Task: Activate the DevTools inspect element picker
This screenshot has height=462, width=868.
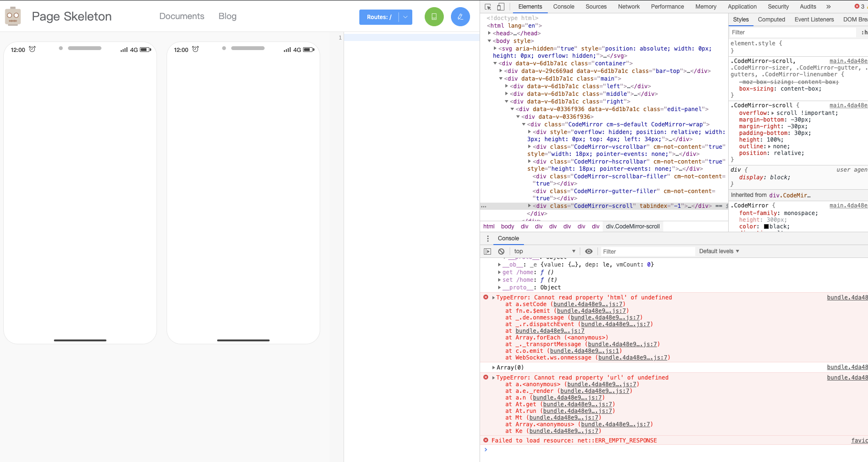Action: 488,7
